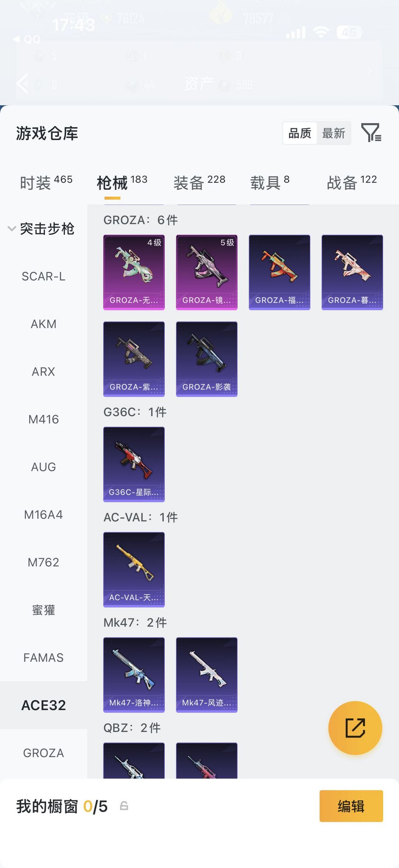The width and height of the screenshot is (399, 868).
Task: Collapse the 突击步枪 category
Action: [41, 229]
